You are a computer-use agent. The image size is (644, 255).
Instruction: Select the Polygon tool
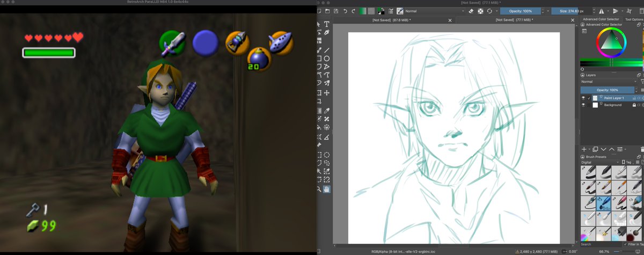point(319,67)
